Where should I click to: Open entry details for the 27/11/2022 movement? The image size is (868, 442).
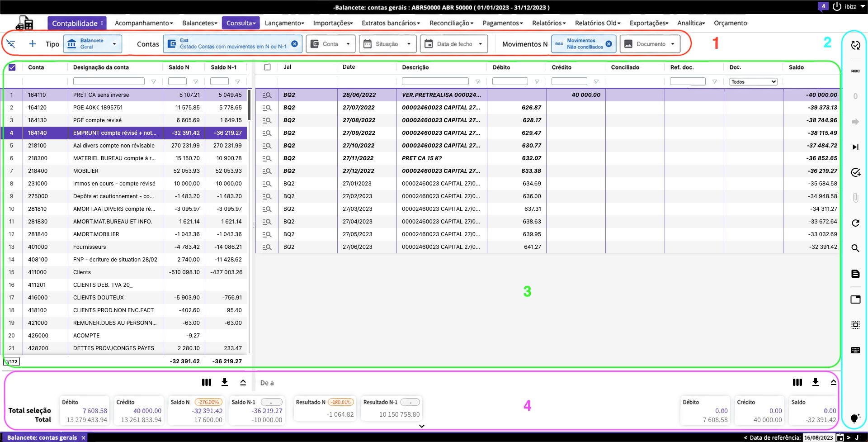tap(267, 158)
